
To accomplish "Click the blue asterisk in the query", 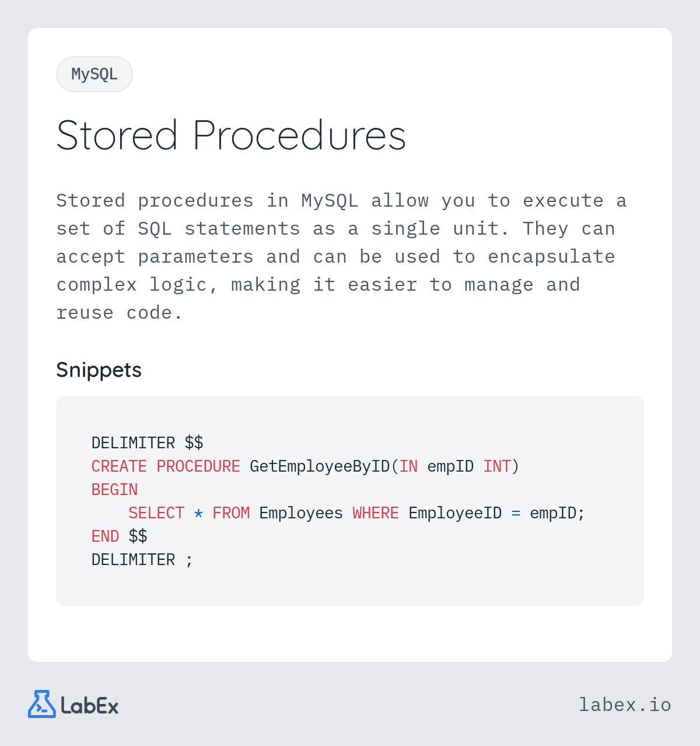I will coord(198,513).
